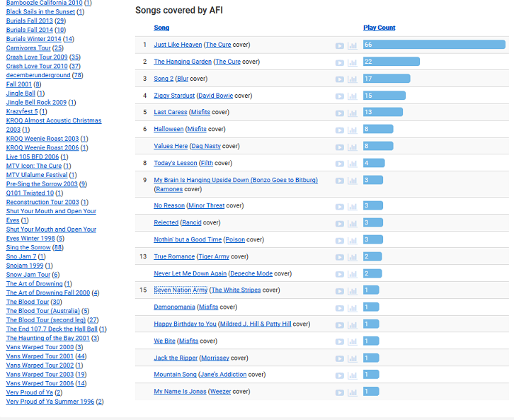The height and width of the screenshot is (420, 514).
Task: Play video for Today's Lesson
Action: [x=340, y=164]
